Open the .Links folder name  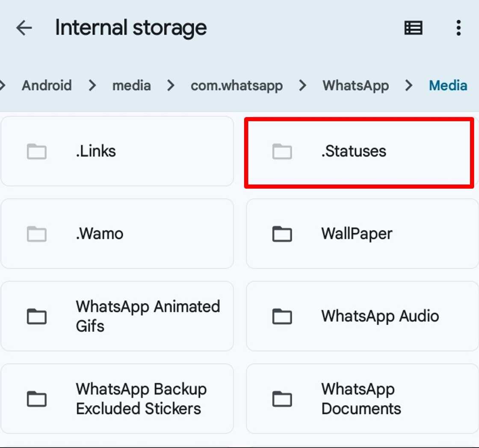pos(96,151)
